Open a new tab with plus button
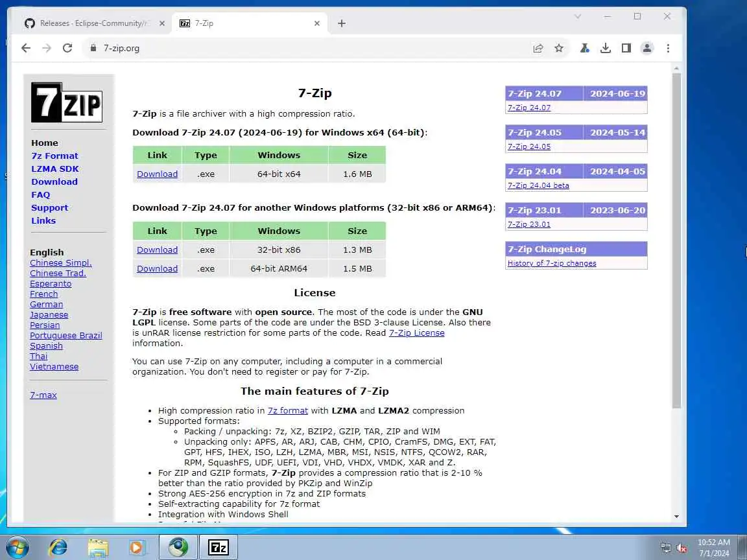 click(342, 23)
